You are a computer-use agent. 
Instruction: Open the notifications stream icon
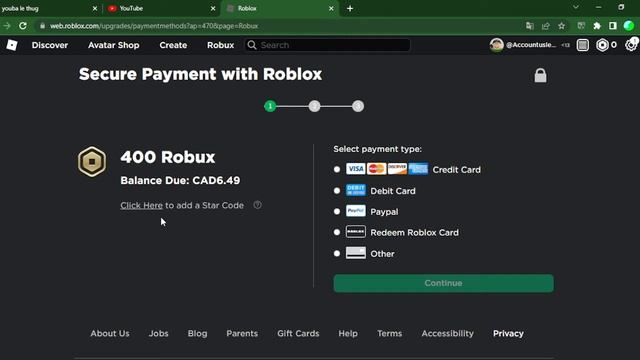[x=582, y=45]
